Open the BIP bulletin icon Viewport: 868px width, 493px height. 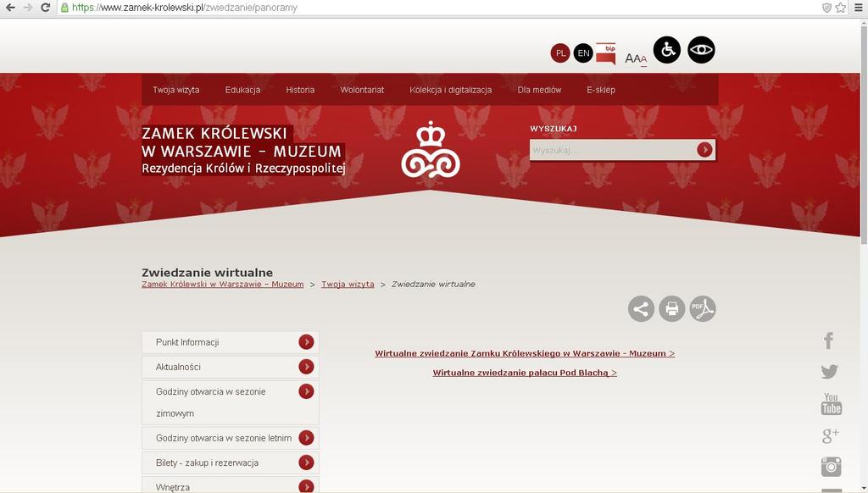[605, 53]
